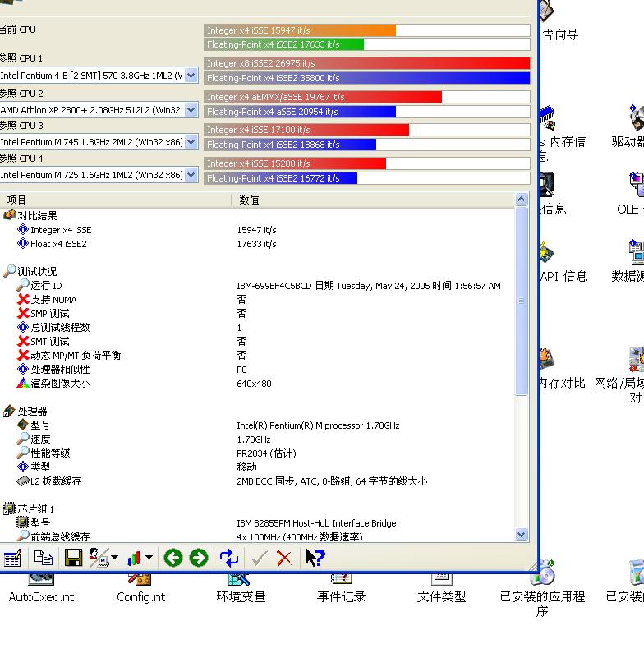The width and height of the screenshot is (644, 653).
Task: Save results with the floppy disk icon
Action: click(x=73, y=558)
